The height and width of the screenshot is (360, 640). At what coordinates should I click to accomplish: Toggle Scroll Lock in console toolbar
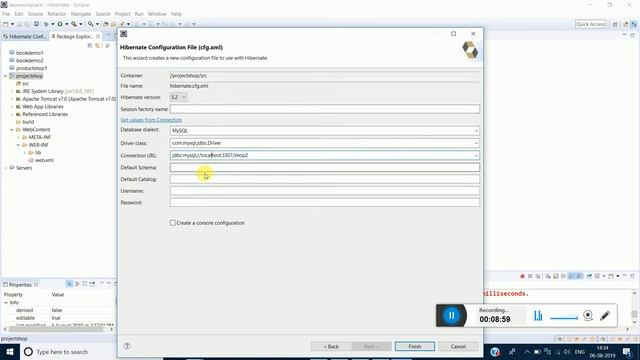(x=556, y=276)
